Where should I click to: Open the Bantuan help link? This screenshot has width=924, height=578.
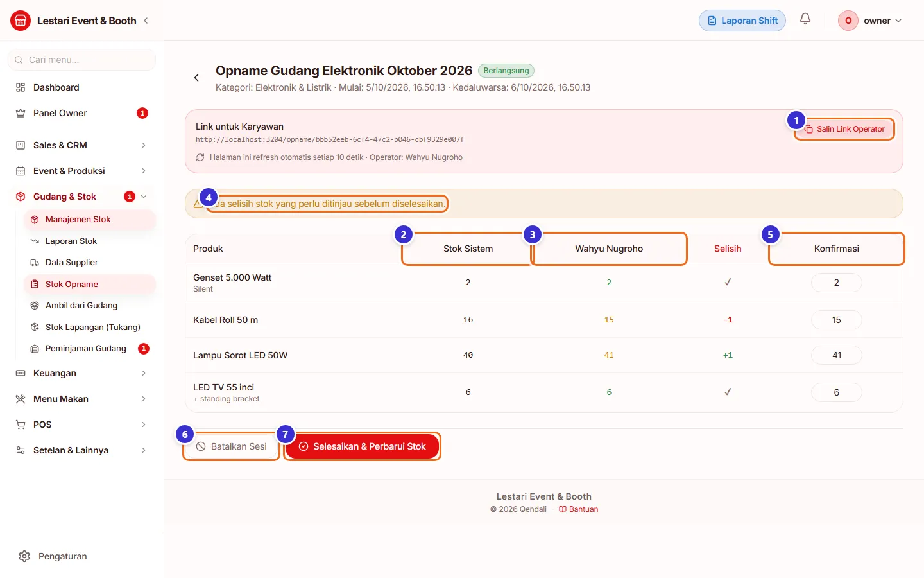579,509
